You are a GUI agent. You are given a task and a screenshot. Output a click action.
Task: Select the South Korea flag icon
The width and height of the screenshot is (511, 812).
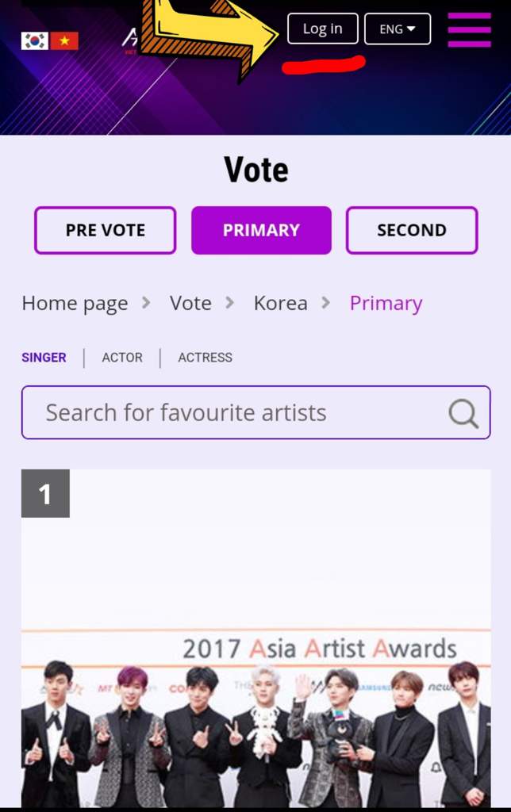(x=35, y=41)
